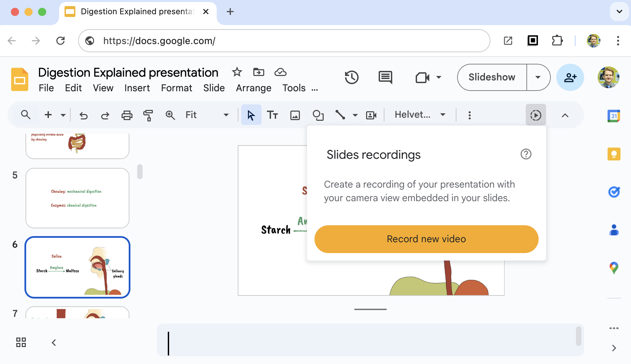Select the shape insertion tool
This screenshot has height=364, width=631.
(318, 115)
